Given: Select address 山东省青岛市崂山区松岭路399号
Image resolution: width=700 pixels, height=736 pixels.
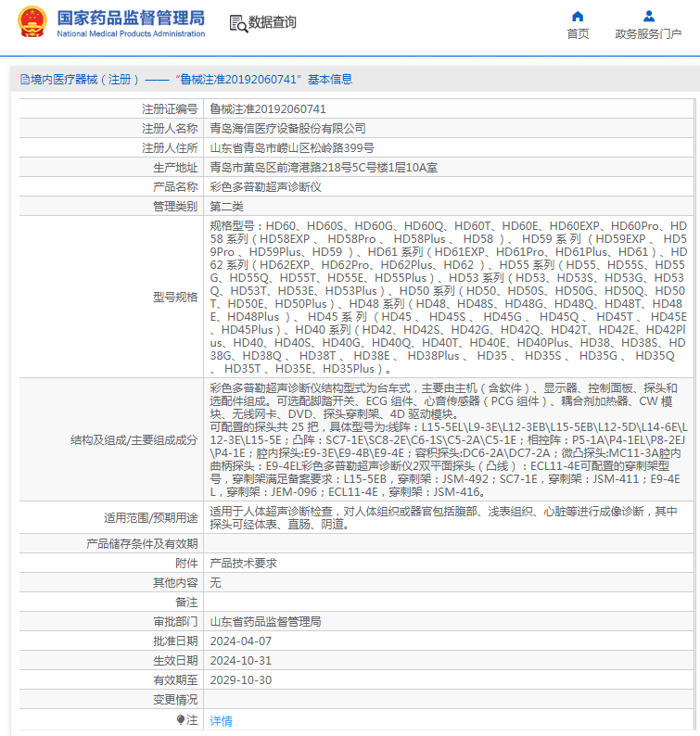Looking at the screenshot, I should (292, 148).
